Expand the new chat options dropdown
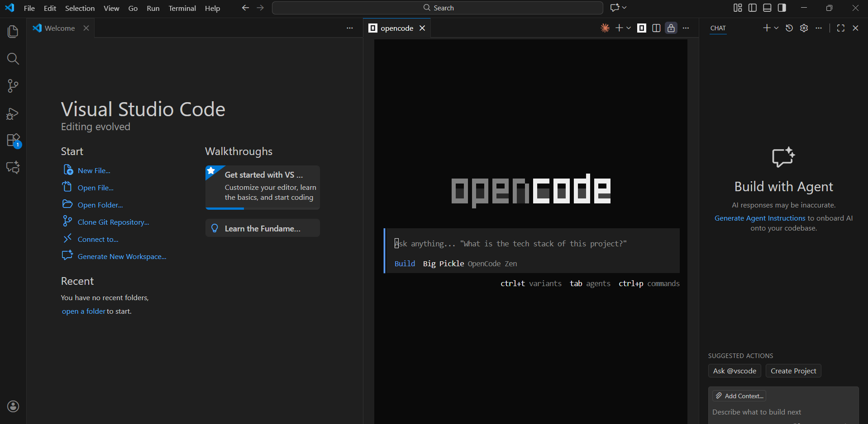The width and height of the screenshot is (868, 424). click(776, 28)
